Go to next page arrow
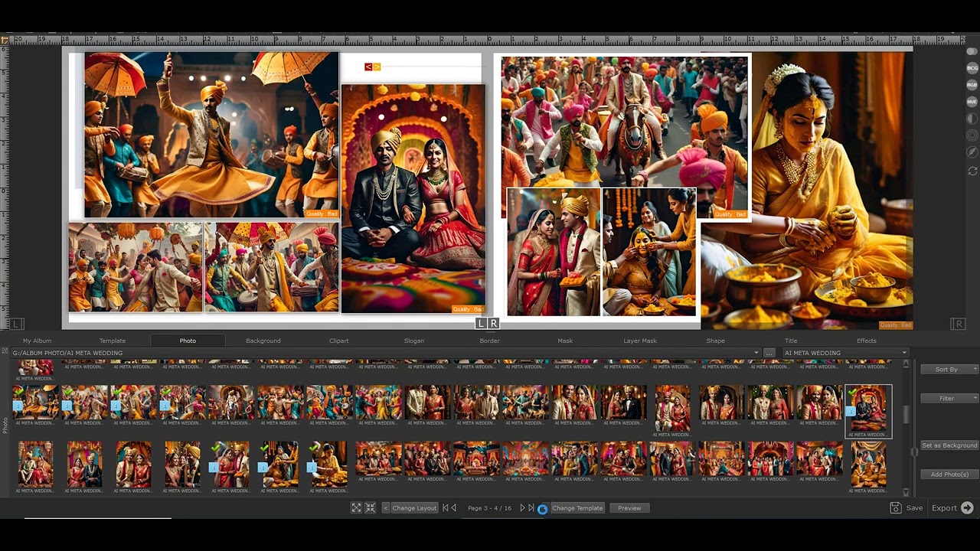This screenshot has height=551, width=980. click(x=523, y=507)
